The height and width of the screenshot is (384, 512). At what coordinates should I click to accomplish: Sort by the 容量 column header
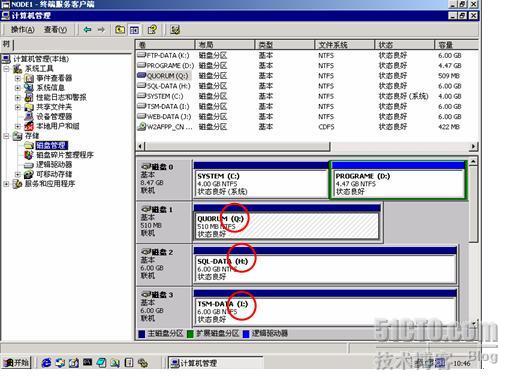pyautogui.click(x=457, y=45)
